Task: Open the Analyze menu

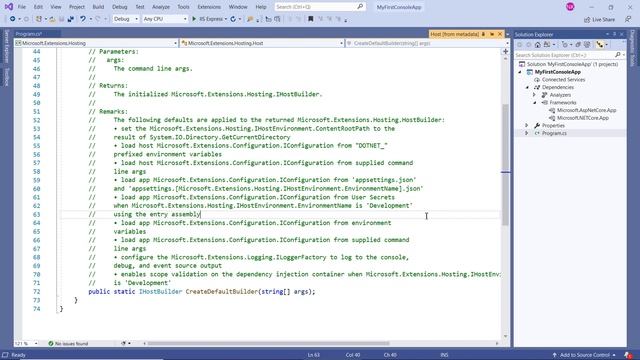Action: pyautogui.click(x=161, y=7)
